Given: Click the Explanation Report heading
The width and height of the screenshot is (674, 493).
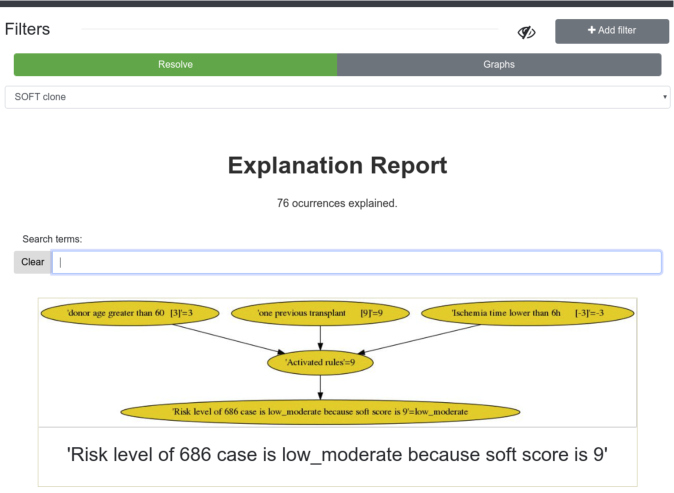Looking at the screenshot, I should [x=337, y=165].
